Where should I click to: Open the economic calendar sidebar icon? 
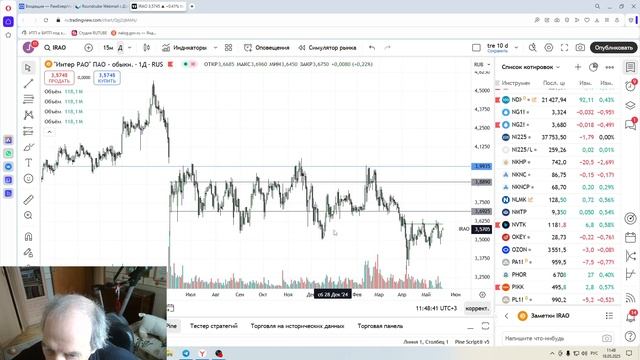click(x=631, y=237)
